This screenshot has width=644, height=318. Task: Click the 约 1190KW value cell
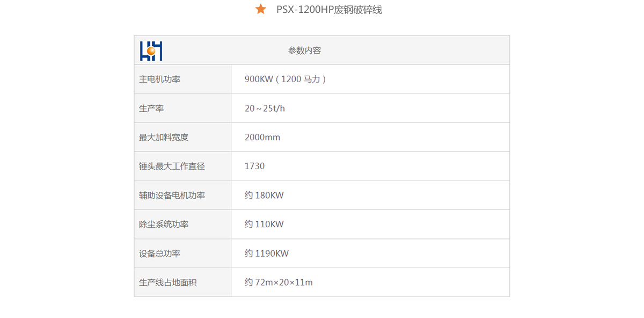(267, 254)
